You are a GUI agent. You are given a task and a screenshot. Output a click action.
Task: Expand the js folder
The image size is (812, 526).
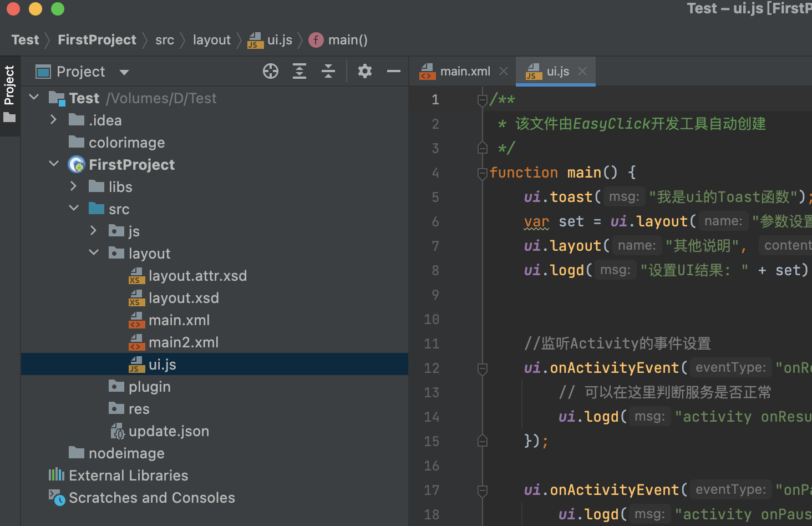coord(93,230)
